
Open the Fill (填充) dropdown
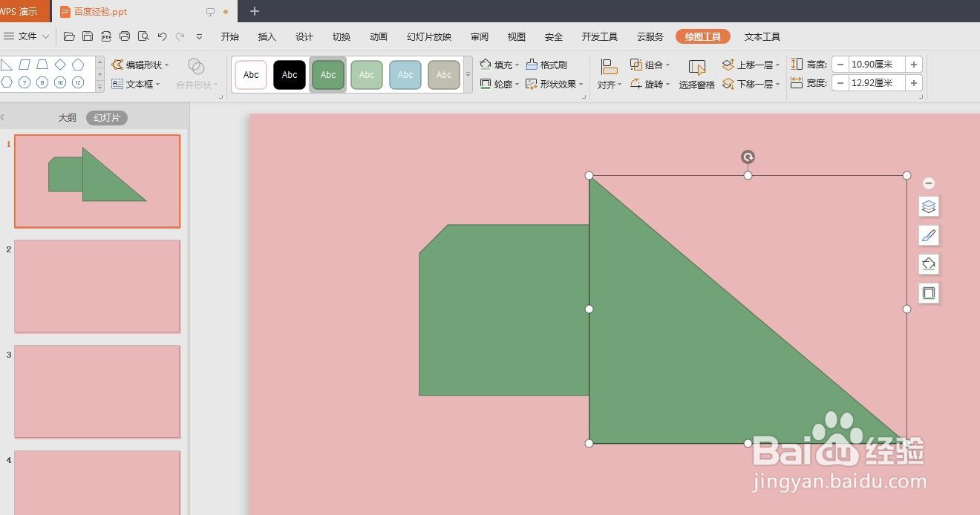pyautogui.click(x=500, y=65)
